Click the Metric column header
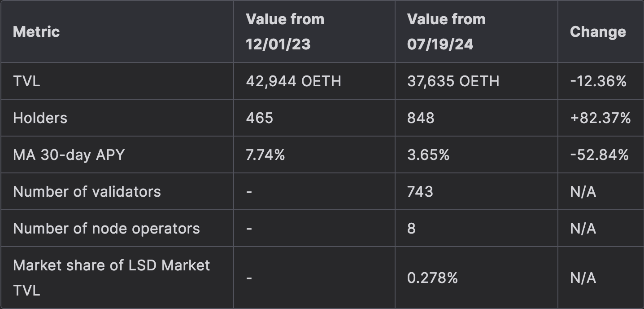The image size is (644, 309). (x=36, y=32)
